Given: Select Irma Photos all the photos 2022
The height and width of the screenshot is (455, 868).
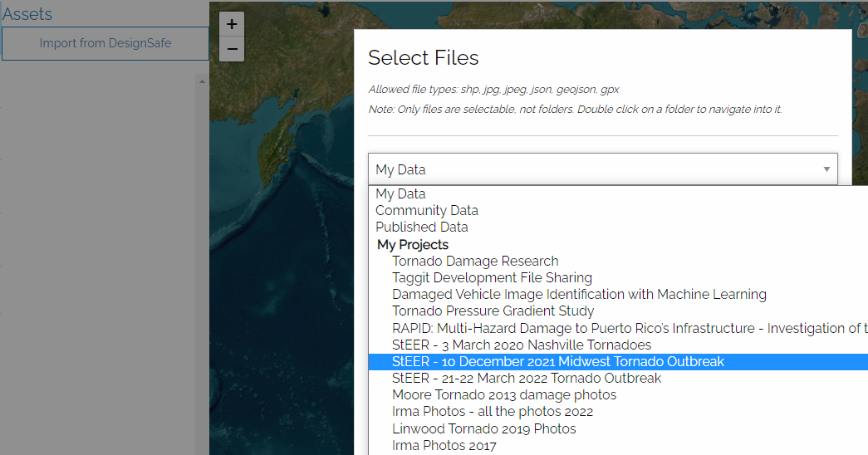Looking at the screenshot, I should click(x=493, y=412).
